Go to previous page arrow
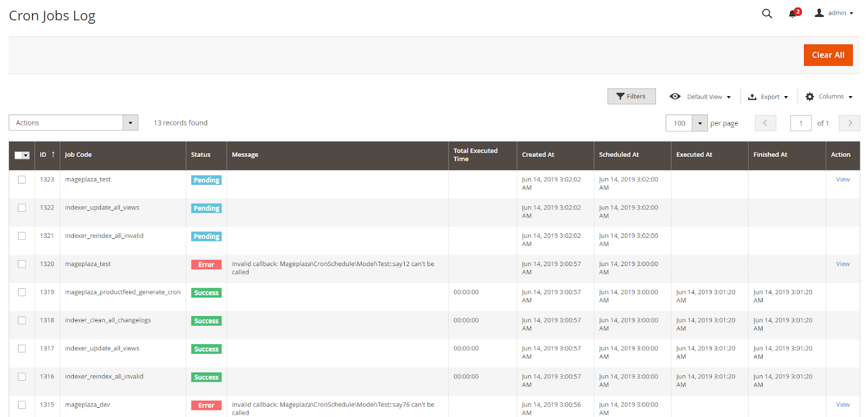Screen dimensions: 868x417 (x=765, y=123)
